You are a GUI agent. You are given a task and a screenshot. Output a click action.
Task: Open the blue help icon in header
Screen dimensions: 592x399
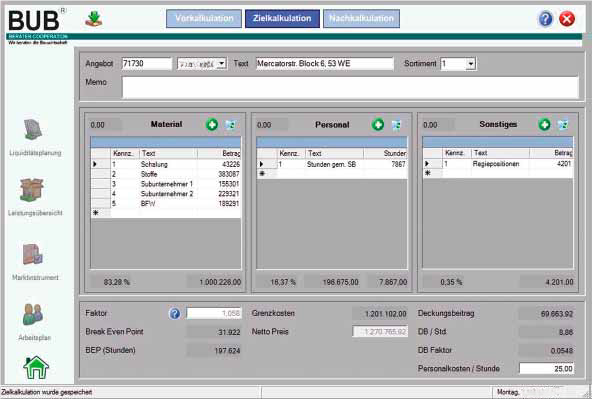[x=546, y=18]
